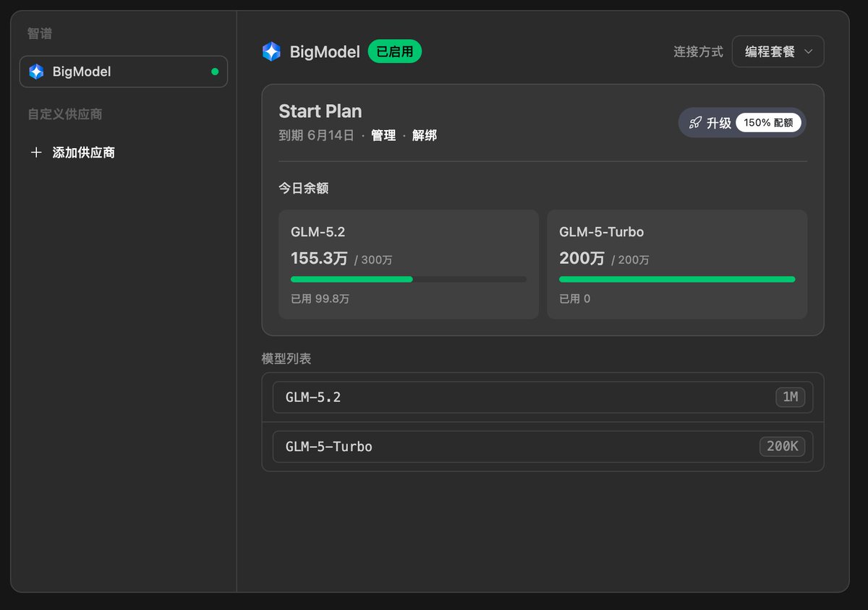Click the plus icon next to 添加供应商
This screenshot has width=868, height=610.
tap(36, 152)
